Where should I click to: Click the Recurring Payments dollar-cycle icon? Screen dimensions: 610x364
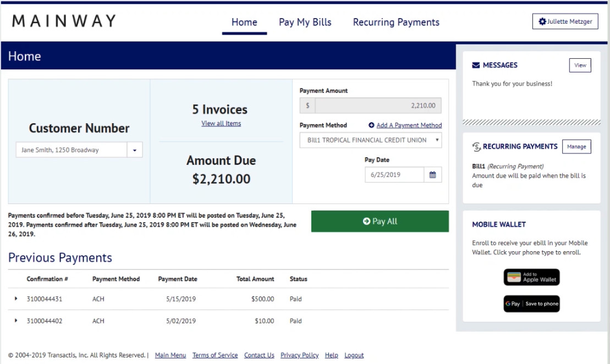[x=476, y=147]
